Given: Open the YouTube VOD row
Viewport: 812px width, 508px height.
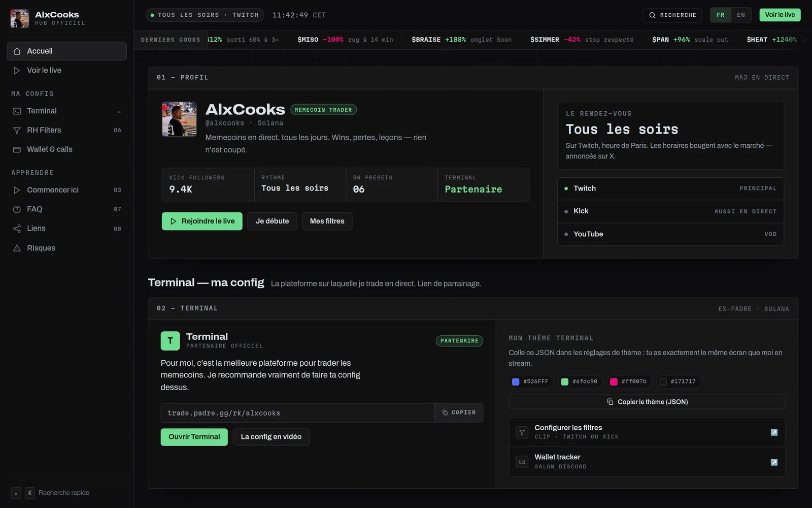Looking at the screenshot, I should click(670, 234).
